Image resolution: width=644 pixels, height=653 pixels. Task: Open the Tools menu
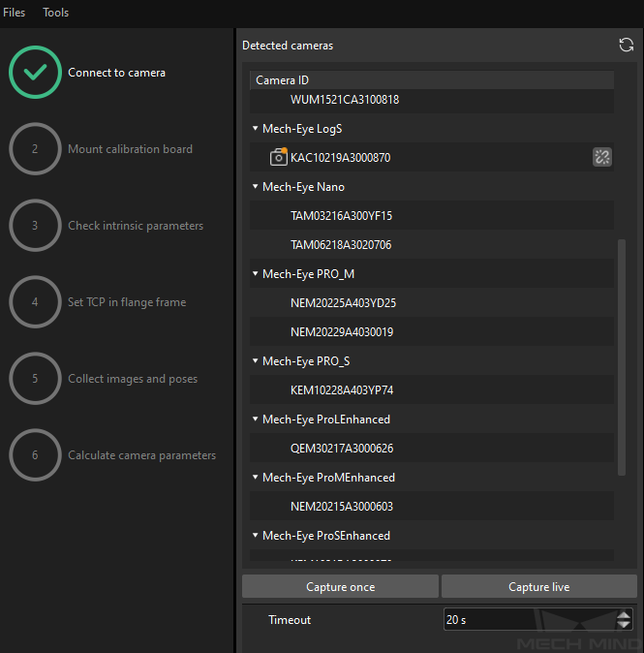click(56, 13)
